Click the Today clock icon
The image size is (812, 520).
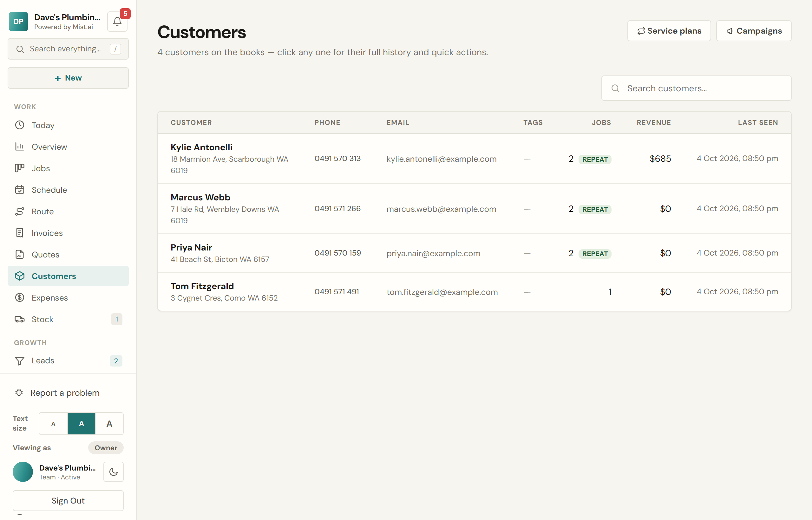20,125
